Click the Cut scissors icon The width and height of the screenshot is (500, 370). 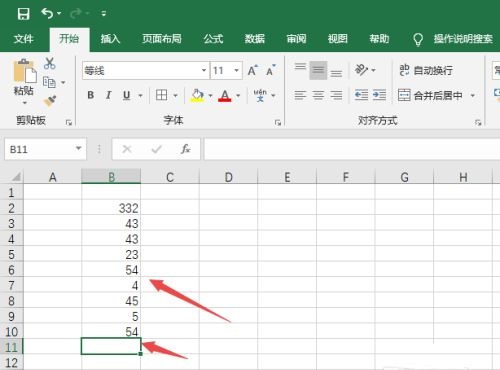click(50, 63)
